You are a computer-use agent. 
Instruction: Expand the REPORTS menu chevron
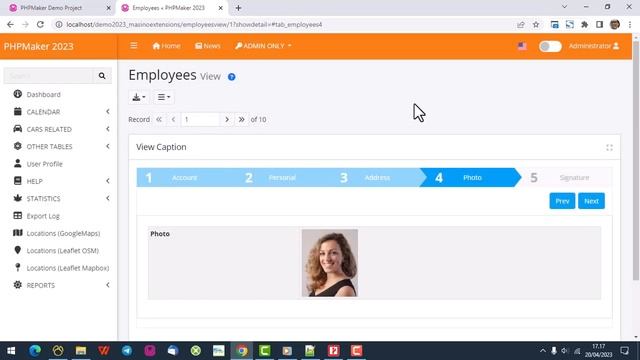tap(108, 285)
